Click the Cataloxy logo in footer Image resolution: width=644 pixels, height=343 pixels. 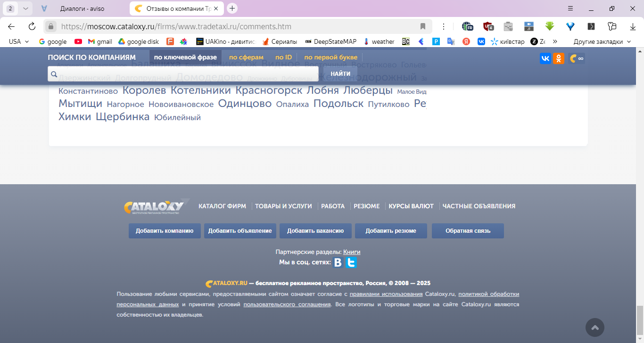pos(157,206)
